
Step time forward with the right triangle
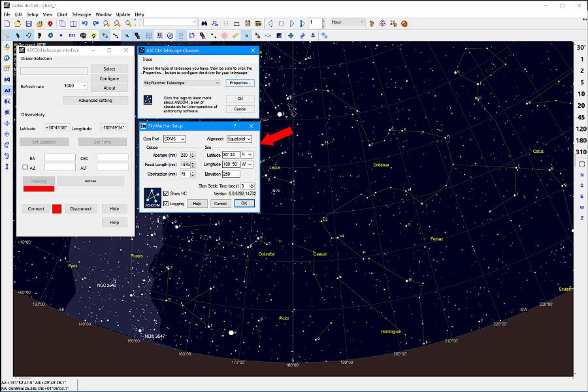click(292, 24)
